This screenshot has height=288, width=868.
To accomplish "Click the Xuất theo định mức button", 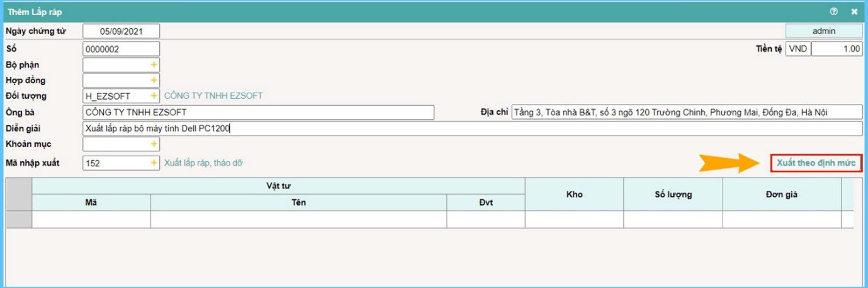I will click(816, 163).
